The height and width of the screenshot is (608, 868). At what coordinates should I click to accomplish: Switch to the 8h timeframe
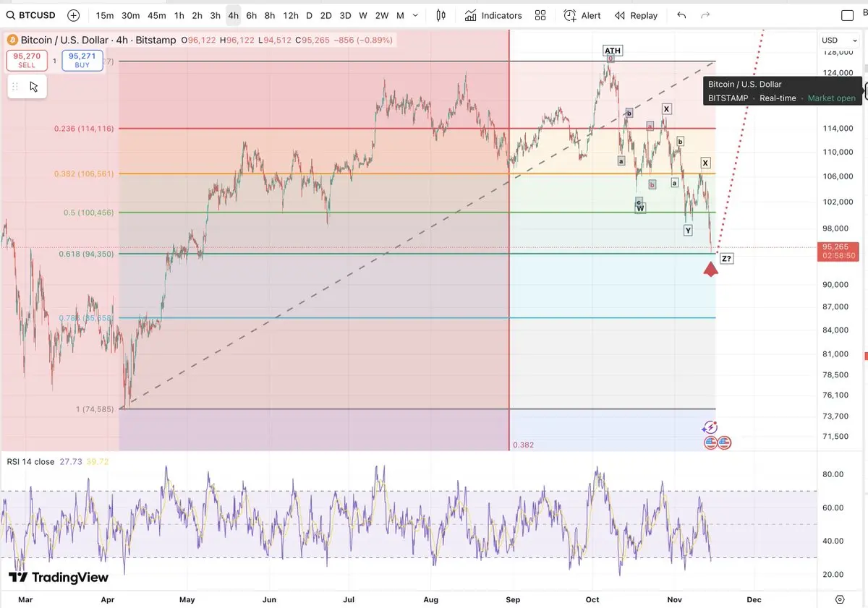point(269,15)
